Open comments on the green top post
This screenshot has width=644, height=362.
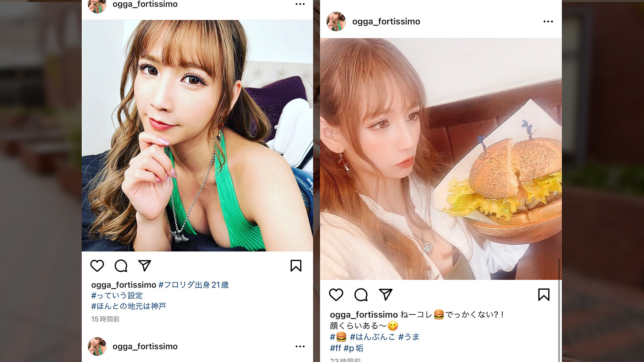pyautogui.click(x=121, y=266)
